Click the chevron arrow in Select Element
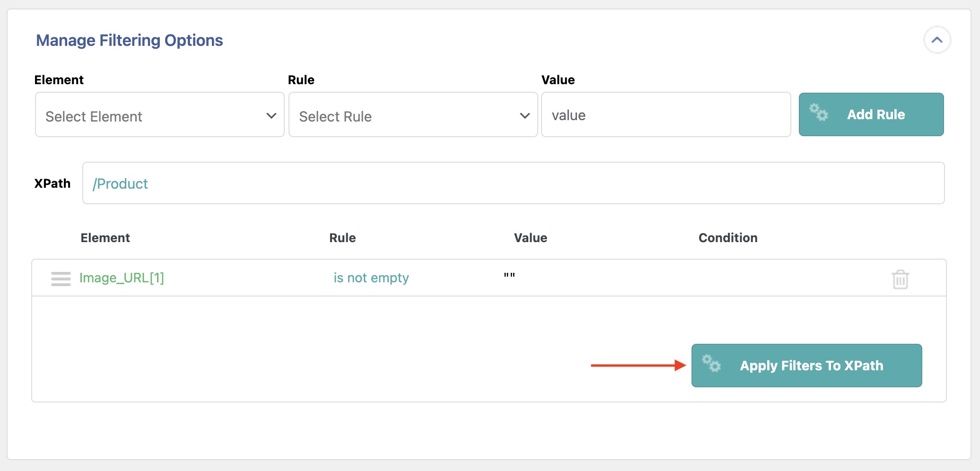The height and width of the screenshot is (471, 980). pos(271,116)
